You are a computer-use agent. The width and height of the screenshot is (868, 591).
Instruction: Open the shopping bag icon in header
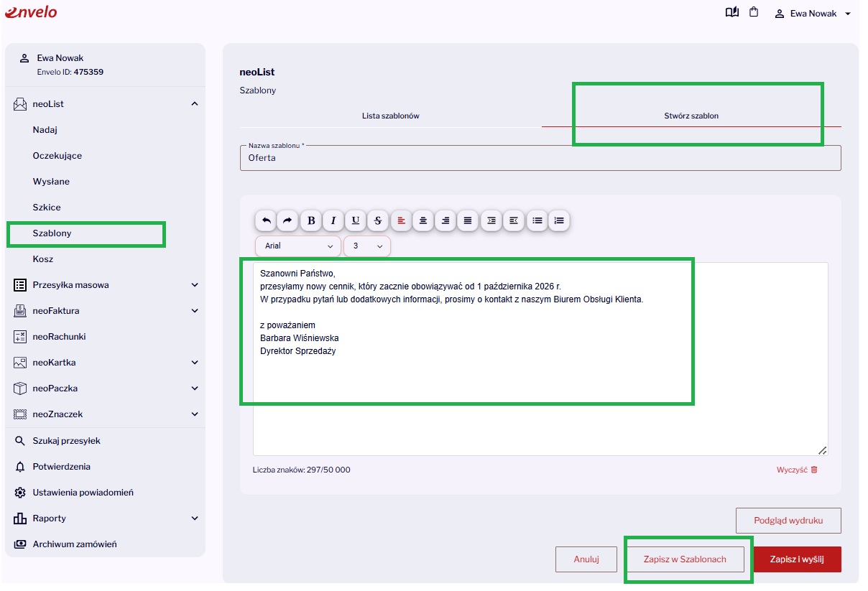(753, 12)
